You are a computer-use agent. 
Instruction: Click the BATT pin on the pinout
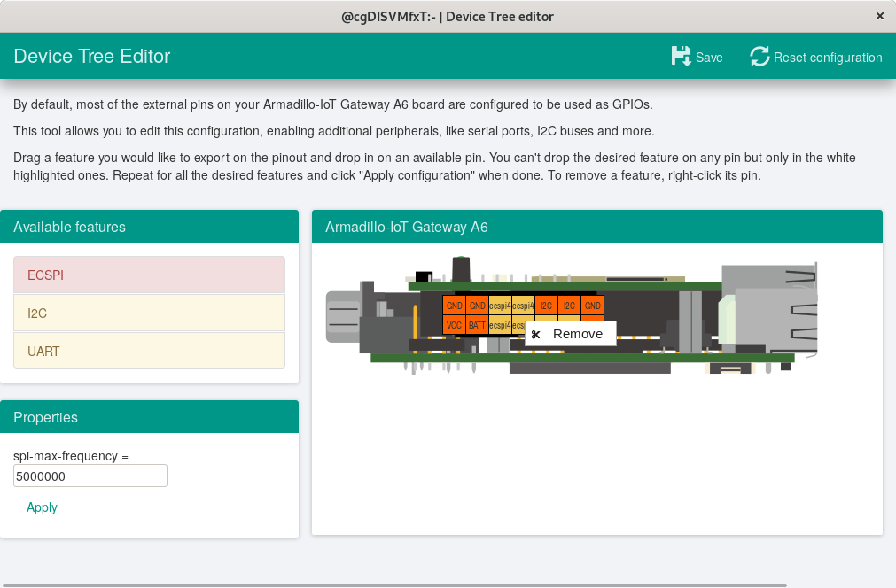click(477, 325)
